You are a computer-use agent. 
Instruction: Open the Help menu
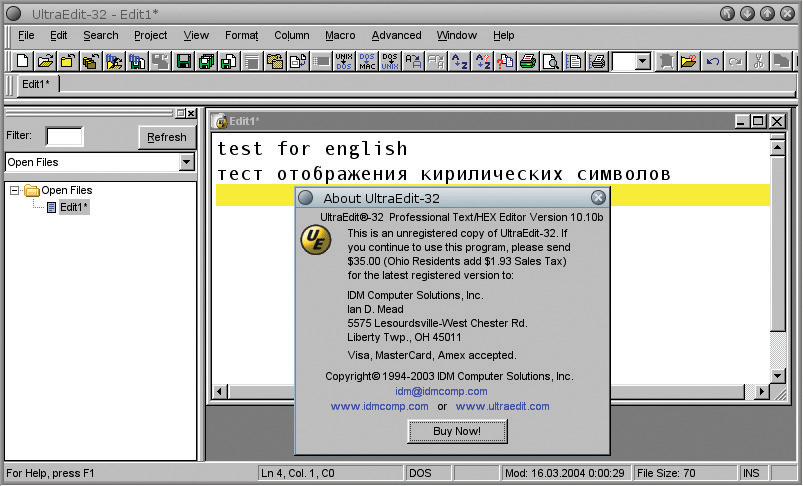[503, 35]
